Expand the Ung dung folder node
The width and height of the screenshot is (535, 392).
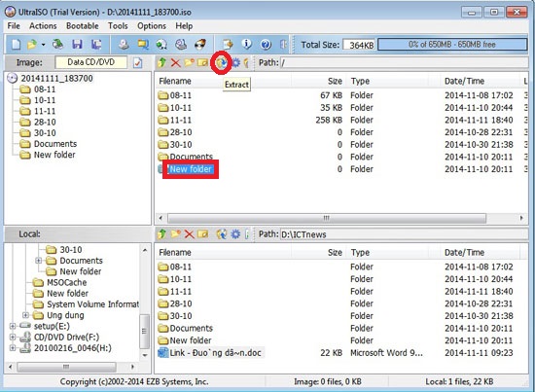tap(25, 315)
